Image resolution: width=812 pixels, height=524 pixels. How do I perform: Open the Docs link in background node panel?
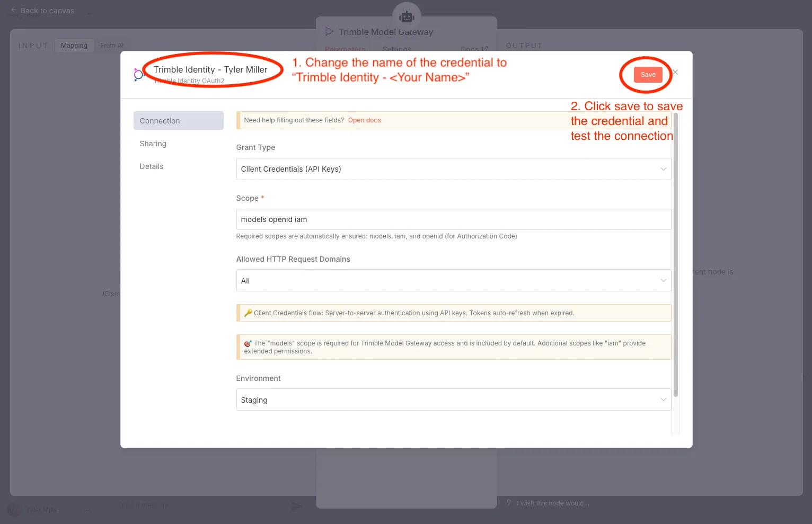tap(474, 49)
